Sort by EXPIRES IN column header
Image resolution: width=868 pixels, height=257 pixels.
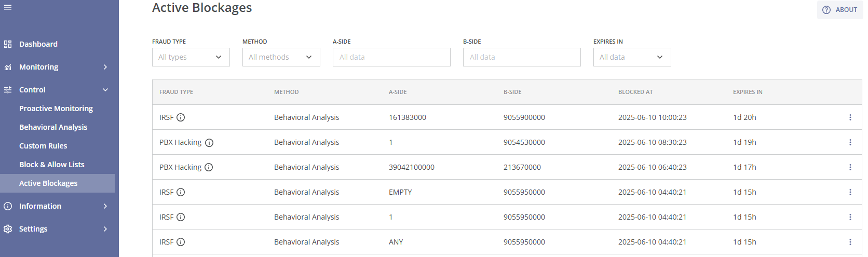point(748,92)
